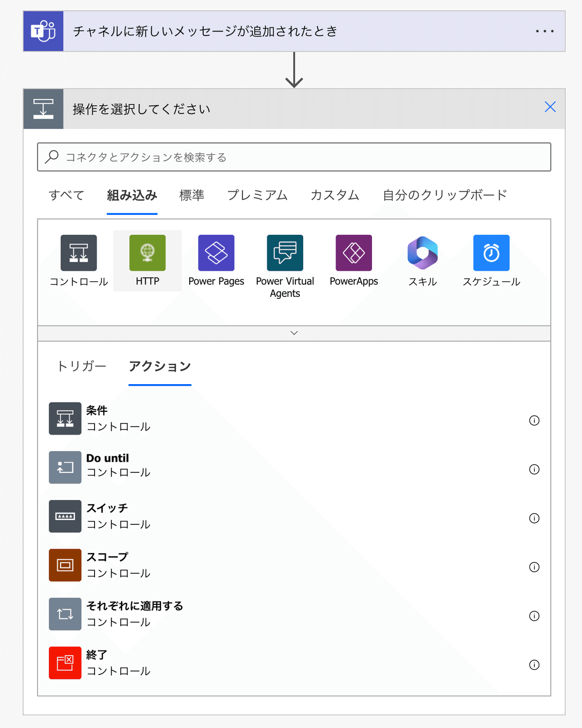Screen dimensions: 582x728
Task: Click trigger title チャネルに新しいメッセージが追加されたとき
Action: click(205, 31)
